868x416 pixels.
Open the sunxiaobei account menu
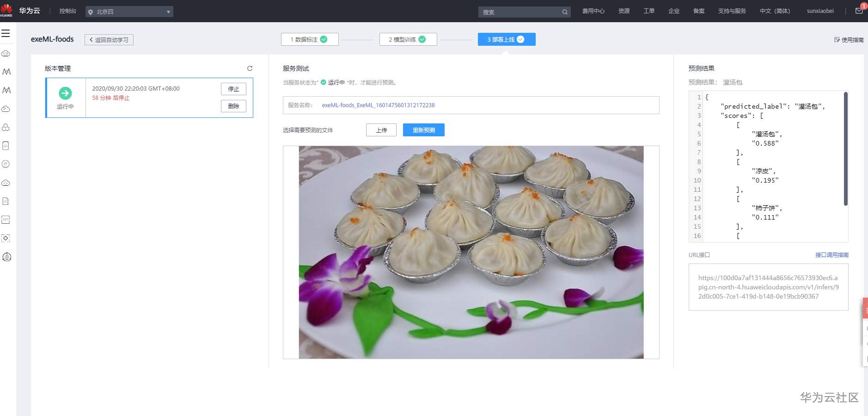click(820, 11)
